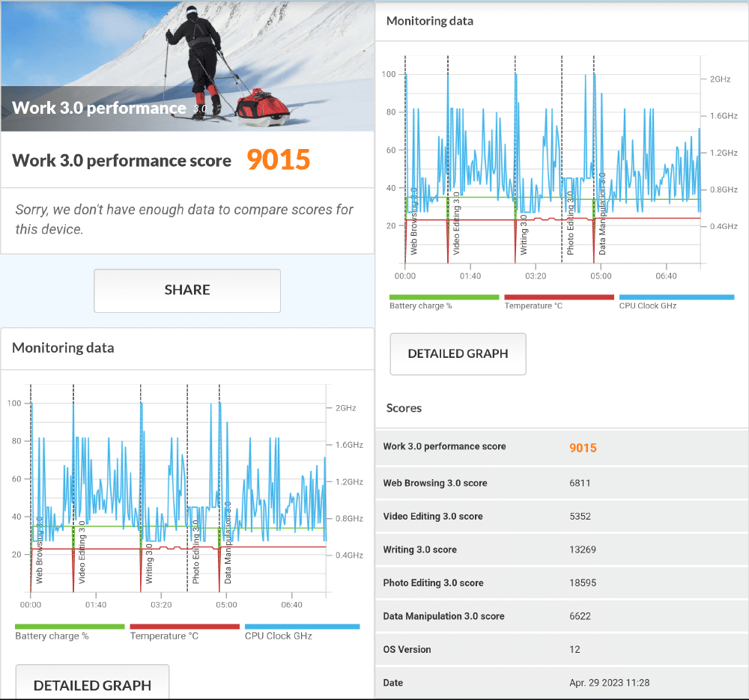Click the SHARE button

click(x=187, y=290)
